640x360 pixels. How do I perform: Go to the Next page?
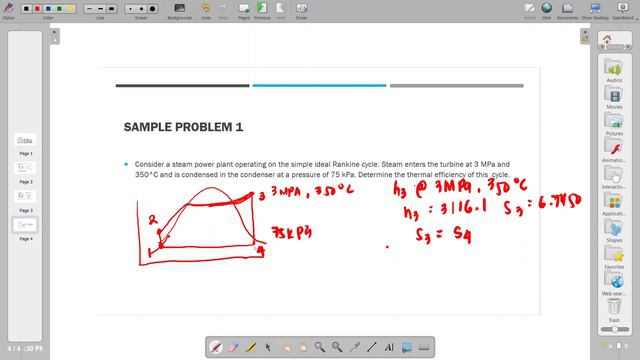280,11
